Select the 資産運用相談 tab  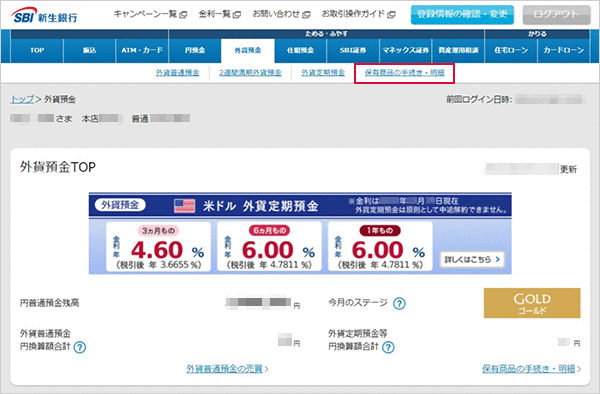pyautogui.click(x=458, y=50)
